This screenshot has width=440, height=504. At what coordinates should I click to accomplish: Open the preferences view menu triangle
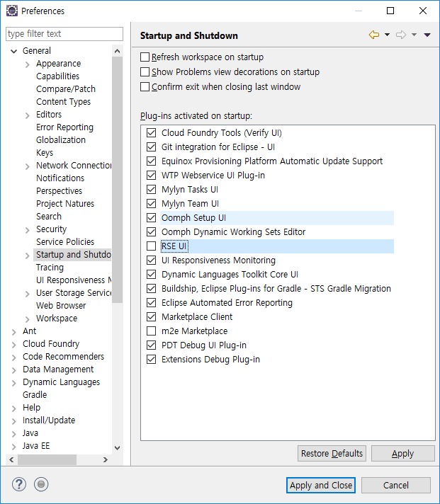click(x=427, y=35)
